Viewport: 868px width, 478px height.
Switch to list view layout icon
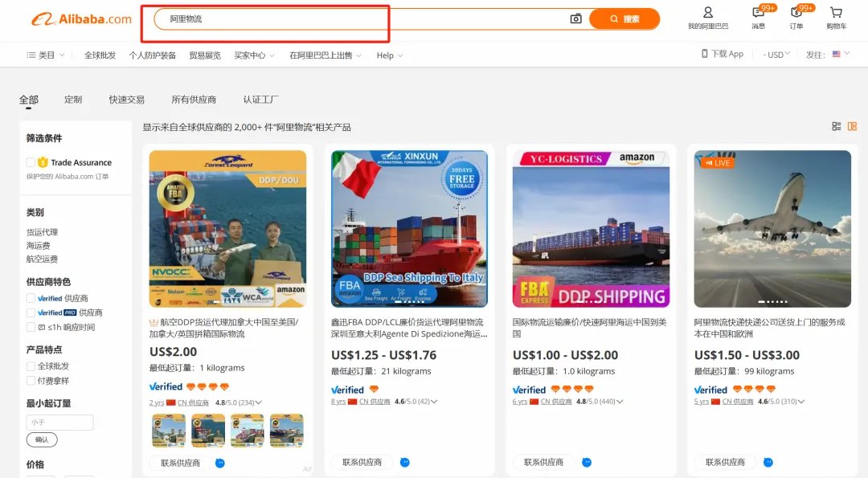836,126
